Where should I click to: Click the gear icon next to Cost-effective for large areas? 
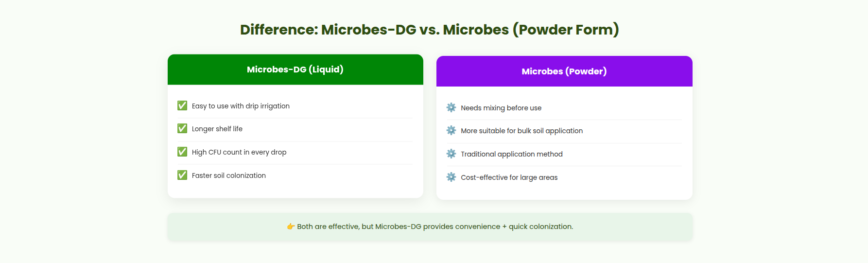click(x=451, y=177)
